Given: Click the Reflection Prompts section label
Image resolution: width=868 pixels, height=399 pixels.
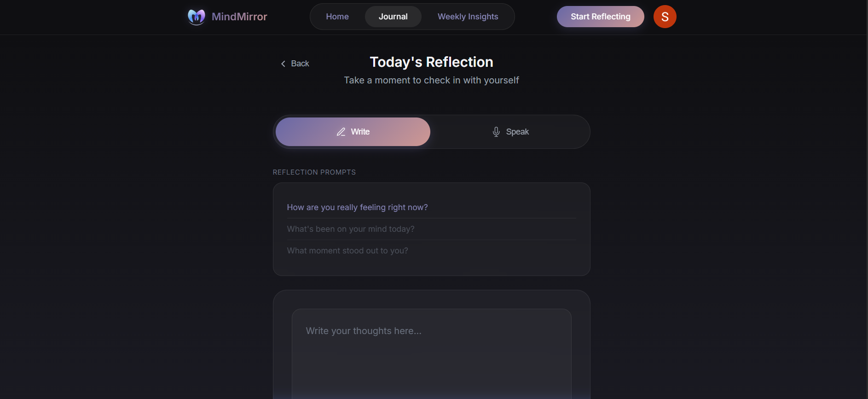Looking at the screenshot, I should 314,172.
